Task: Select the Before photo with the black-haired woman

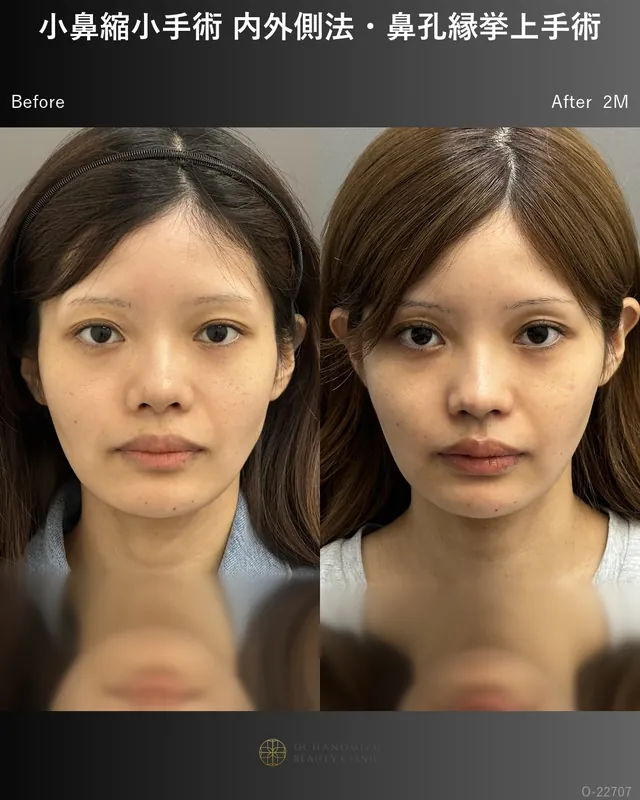Action: [160, 418]
